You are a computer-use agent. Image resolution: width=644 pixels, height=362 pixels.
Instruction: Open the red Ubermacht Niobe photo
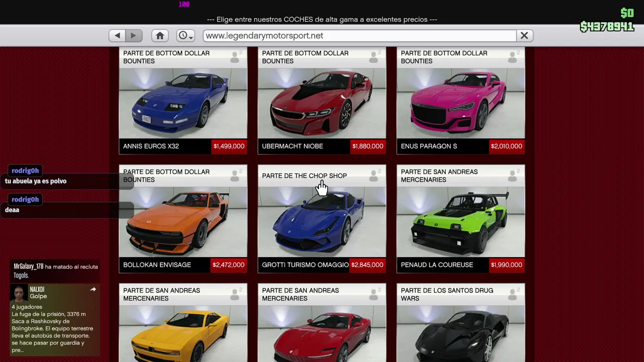point(322,103)
